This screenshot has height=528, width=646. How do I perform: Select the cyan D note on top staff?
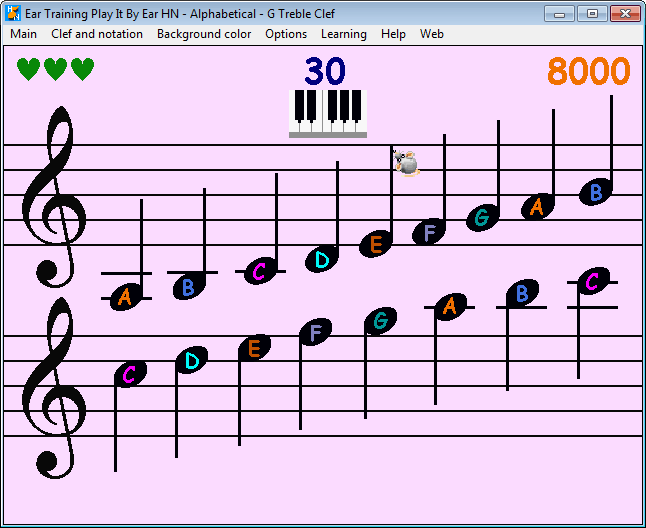(x=322, y=259)
